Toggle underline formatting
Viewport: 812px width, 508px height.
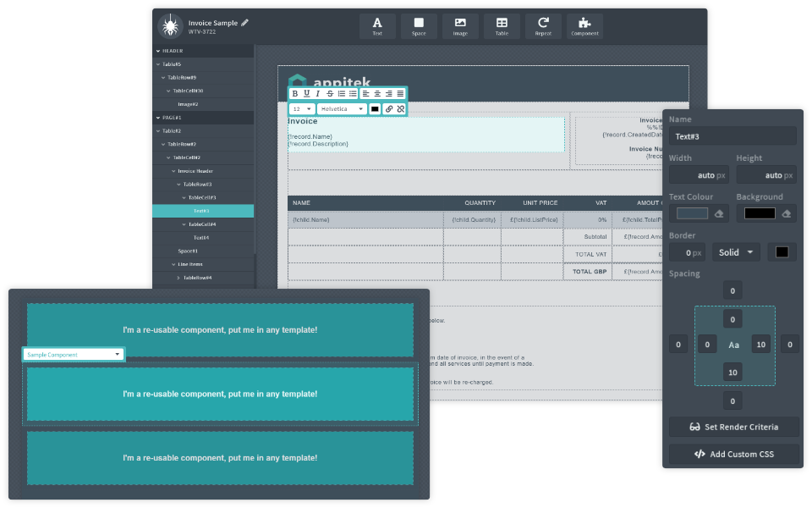pos(306,94)
